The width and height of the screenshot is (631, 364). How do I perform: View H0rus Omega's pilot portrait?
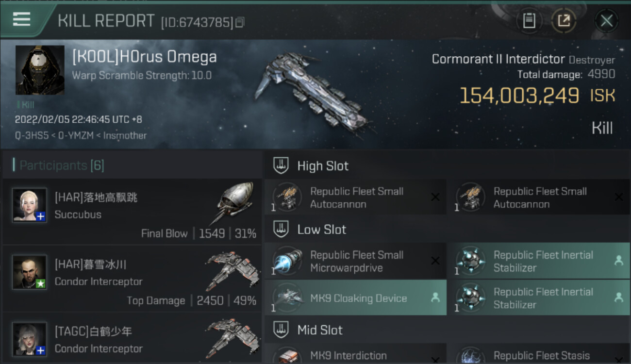[x=40, y=70]
